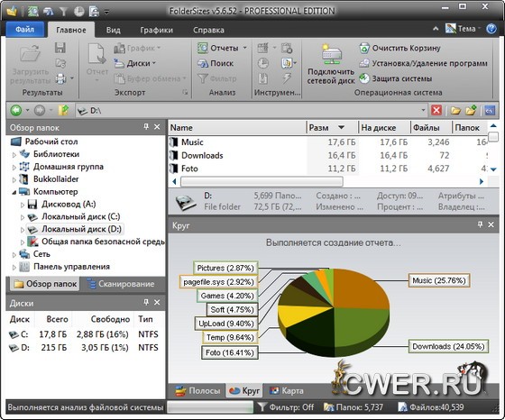Open the Тема theme dropdown

click(464, 29)
